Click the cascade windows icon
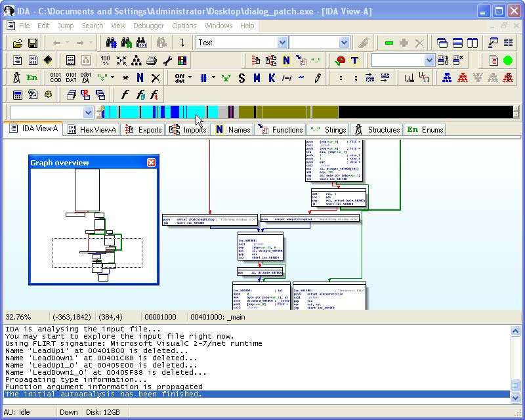Image resolution: width=525 pixels, height=420 pixels. click(x=442, y=43)
